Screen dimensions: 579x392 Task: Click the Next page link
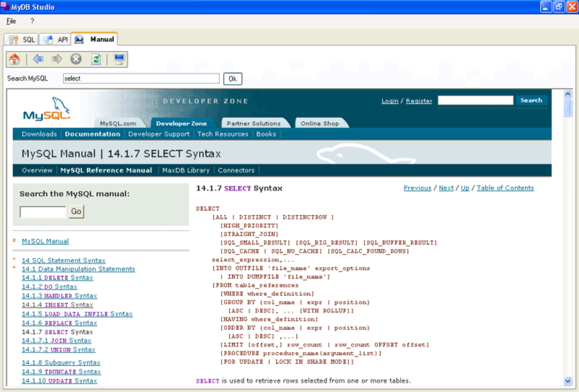point(446,188)
